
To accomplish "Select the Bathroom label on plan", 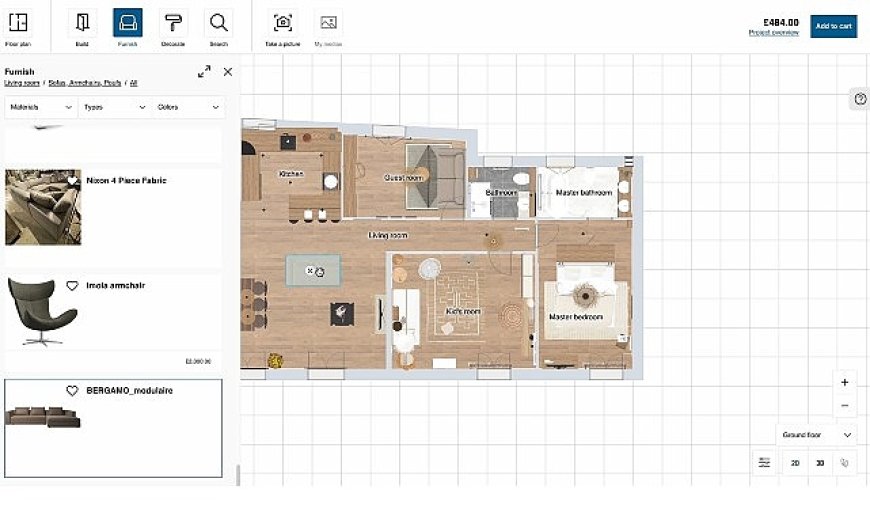I will coord(502,193).
